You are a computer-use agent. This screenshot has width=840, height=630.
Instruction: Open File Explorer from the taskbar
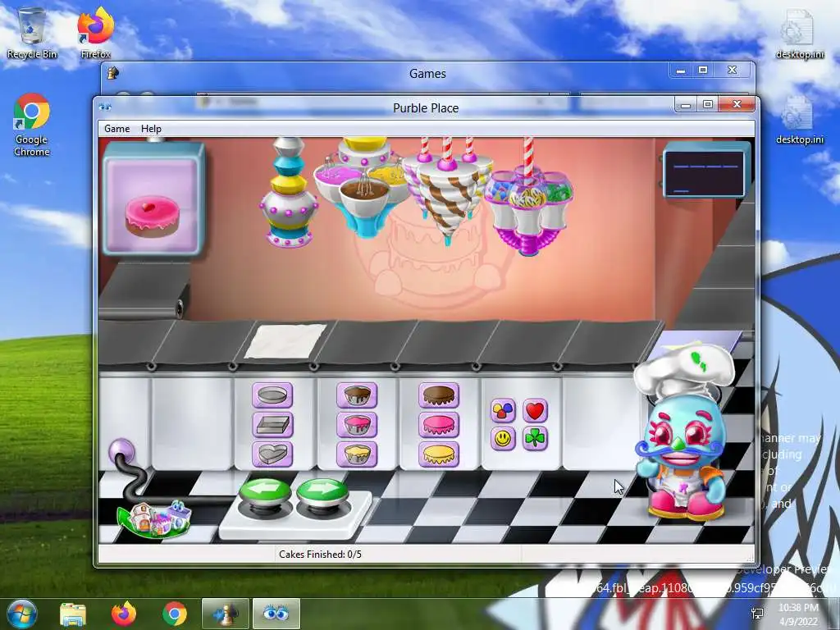tap(73, 614)
